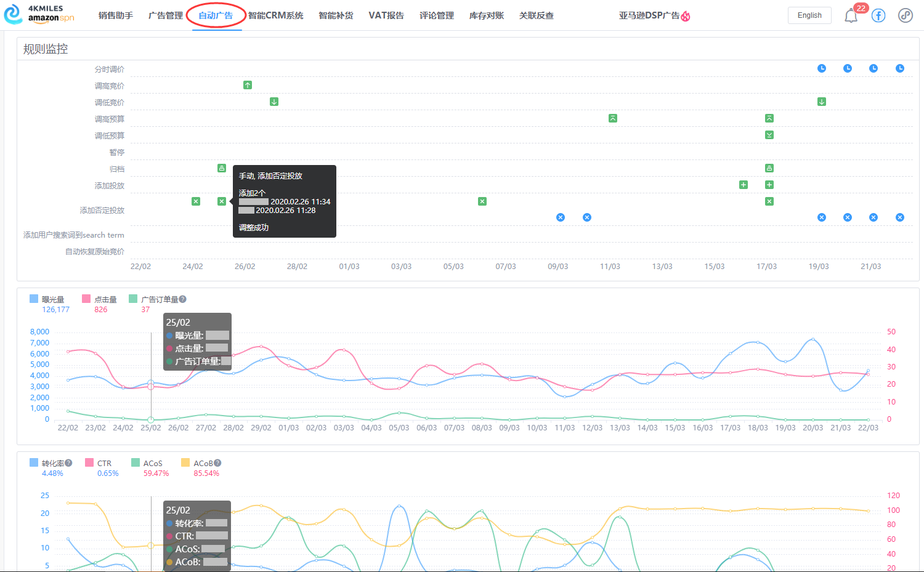Switch to the 评论管理 tab
The width and height of the screenshot is (924, 572).
[x=436, y=15]
